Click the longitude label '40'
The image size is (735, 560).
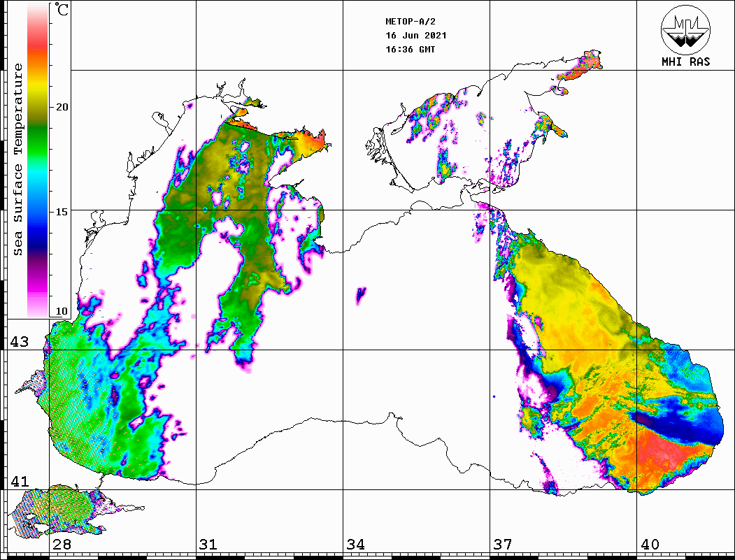(650, 545)
